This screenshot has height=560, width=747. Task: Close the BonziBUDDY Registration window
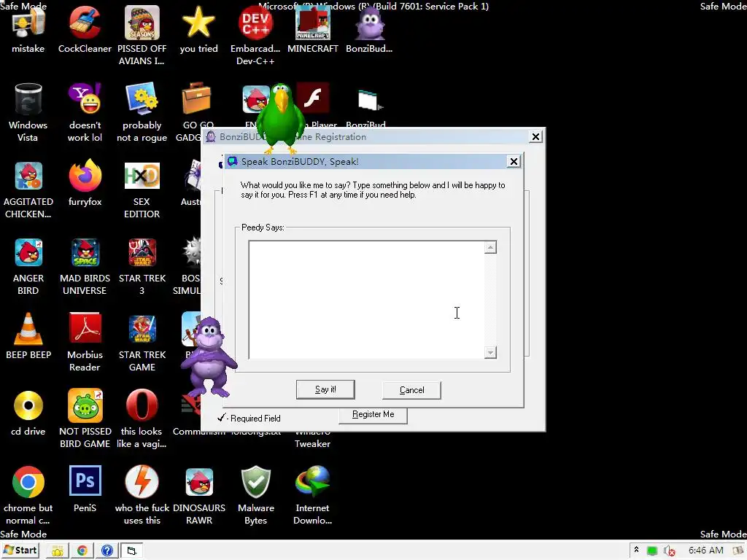point(535,136)
